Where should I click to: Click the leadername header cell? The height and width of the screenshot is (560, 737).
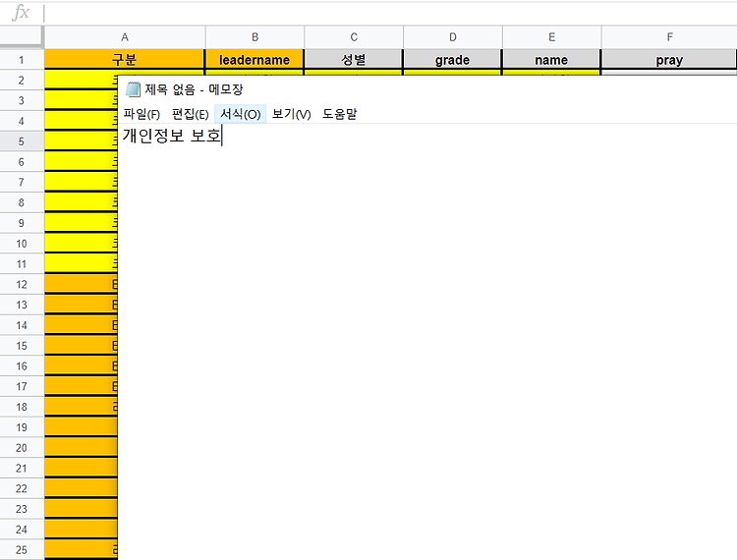[x=255, y=60]
